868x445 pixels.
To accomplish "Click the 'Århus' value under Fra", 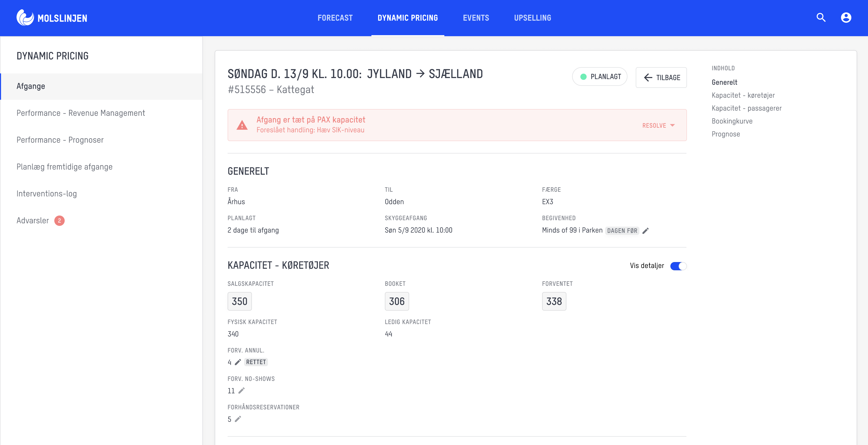I will (x=236, y=202).
